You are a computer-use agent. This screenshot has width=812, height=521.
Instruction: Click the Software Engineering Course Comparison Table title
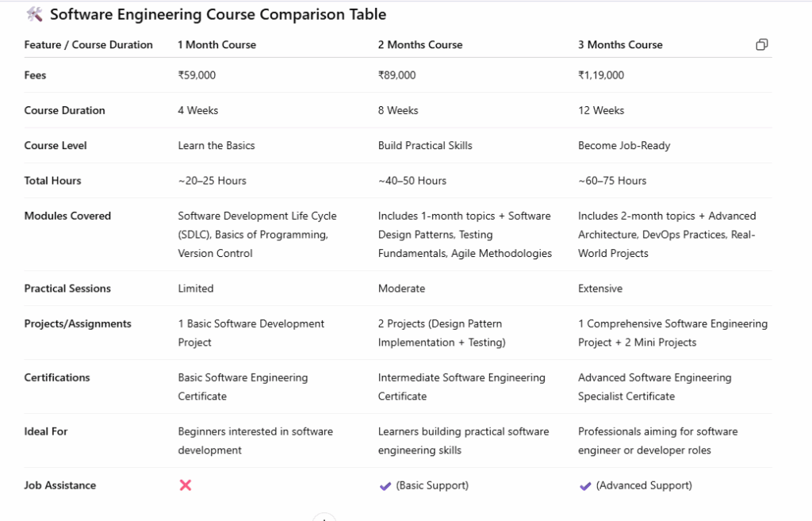[x=218, y=14]
